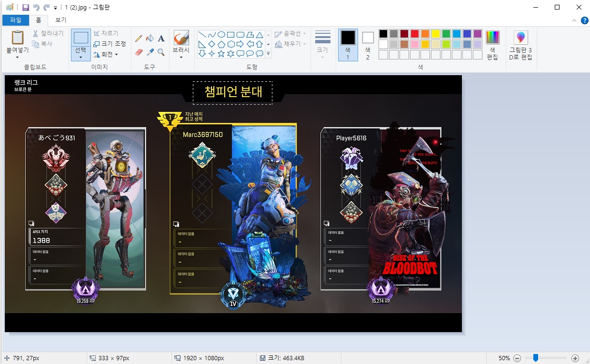The image size is (590, 364).
Task: Collapse the ribbon with the chevron
Action: 574,20
